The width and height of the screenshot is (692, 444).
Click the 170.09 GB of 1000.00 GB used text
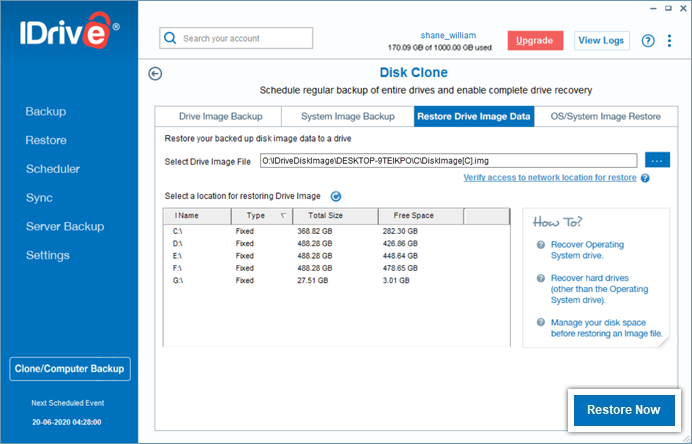(x=440, y=48)
